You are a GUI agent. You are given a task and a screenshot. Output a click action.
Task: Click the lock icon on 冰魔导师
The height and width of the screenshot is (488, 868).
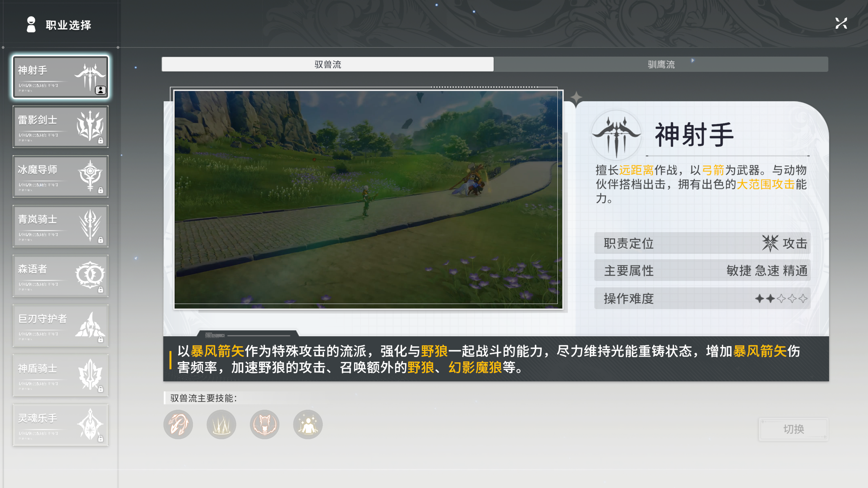tap(101, 190)
